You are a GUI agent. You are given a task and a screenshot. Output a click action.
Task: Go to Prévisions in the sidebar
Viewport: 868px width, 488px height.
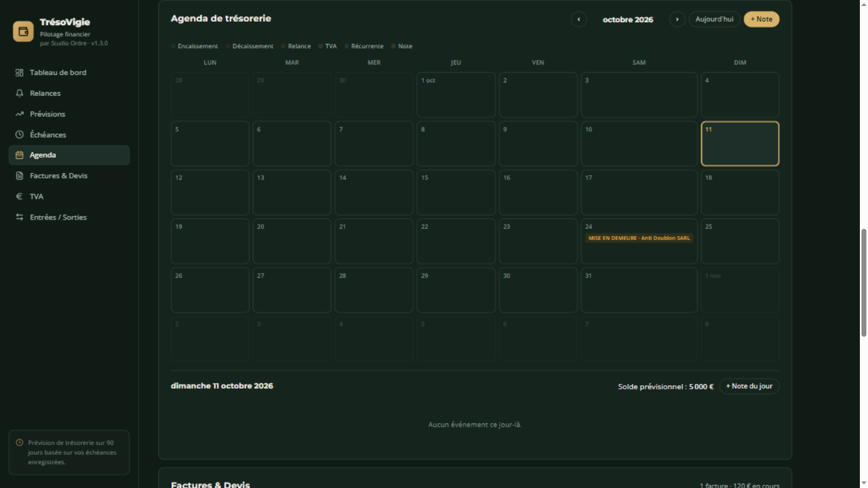tap(69, 114)
